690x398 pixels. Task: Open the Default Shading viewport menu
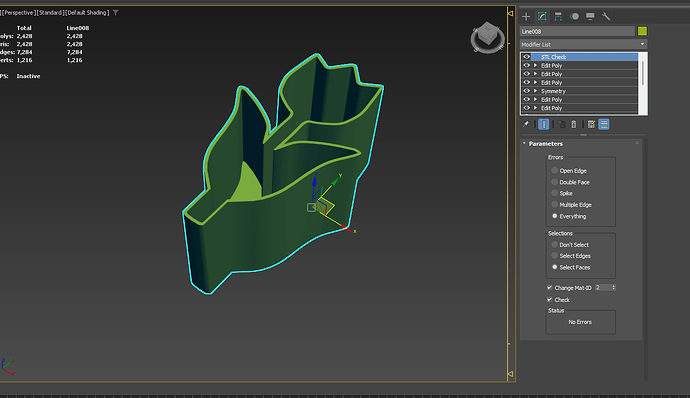(87, 13)
